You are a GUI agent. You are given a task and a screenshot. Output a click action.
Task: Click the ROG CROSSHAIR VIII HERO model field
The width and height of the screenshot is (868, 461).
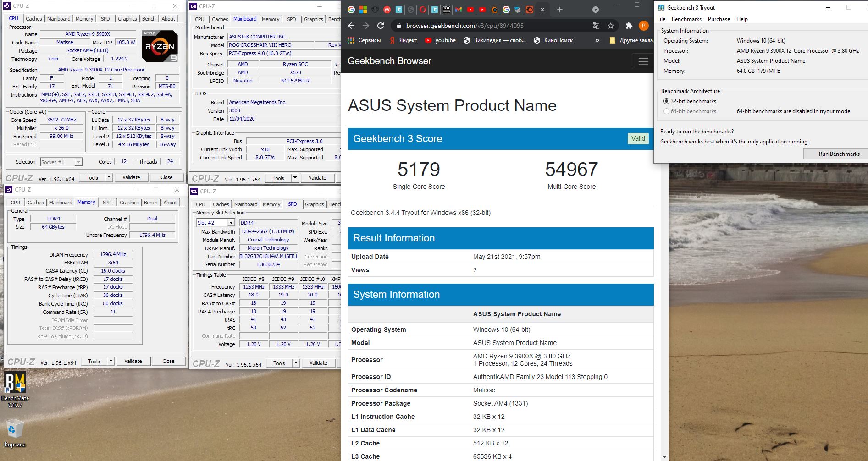point(270,45)
